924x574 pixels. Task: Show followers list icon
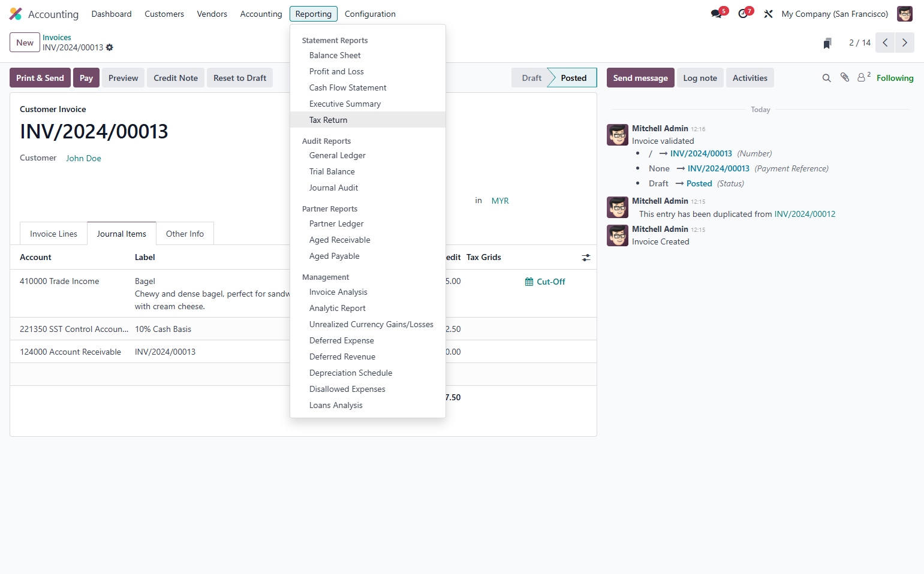tap(863, 77)
